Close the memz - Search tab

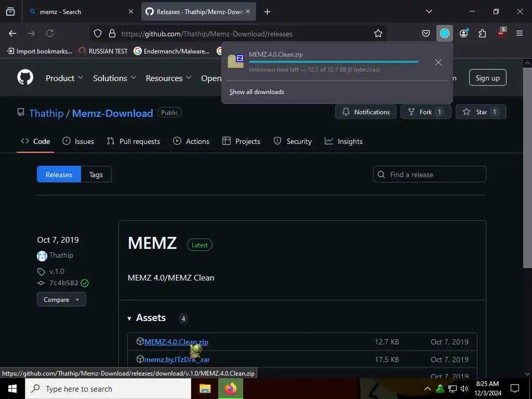pyautogui.click(x=130, y=11)
